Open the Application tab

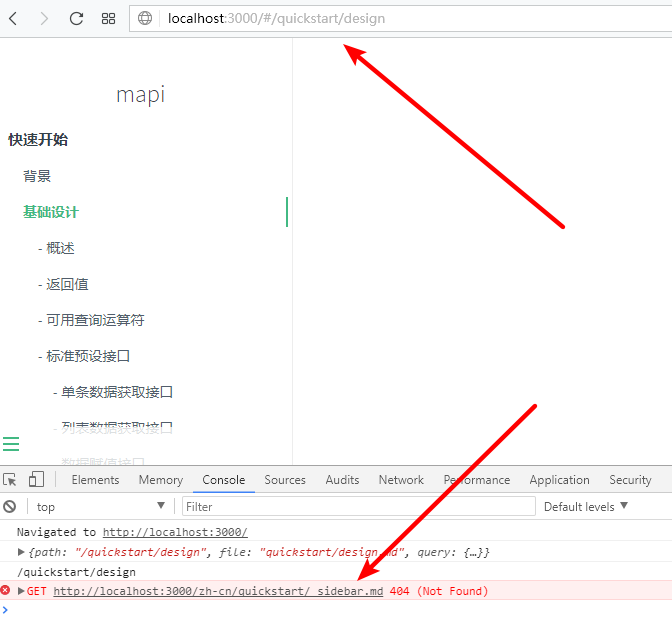[559, 479]
